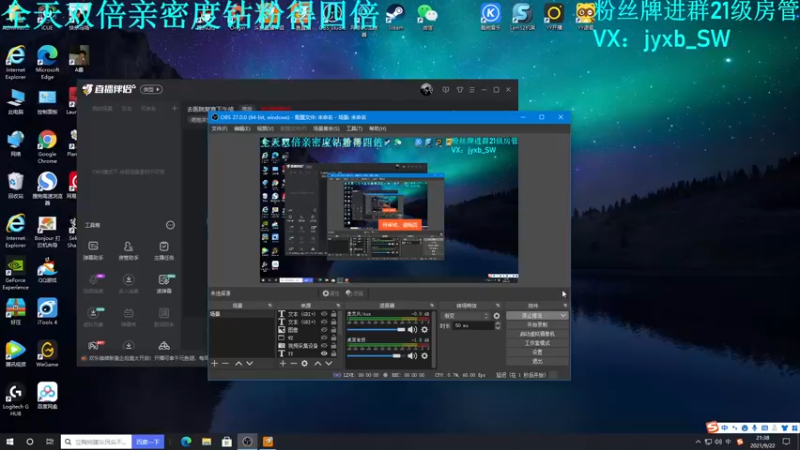Viewport: 800px width, 450px height.
Task: Click the 退出 (exit) button in OBS
Action: coord(537,361)
